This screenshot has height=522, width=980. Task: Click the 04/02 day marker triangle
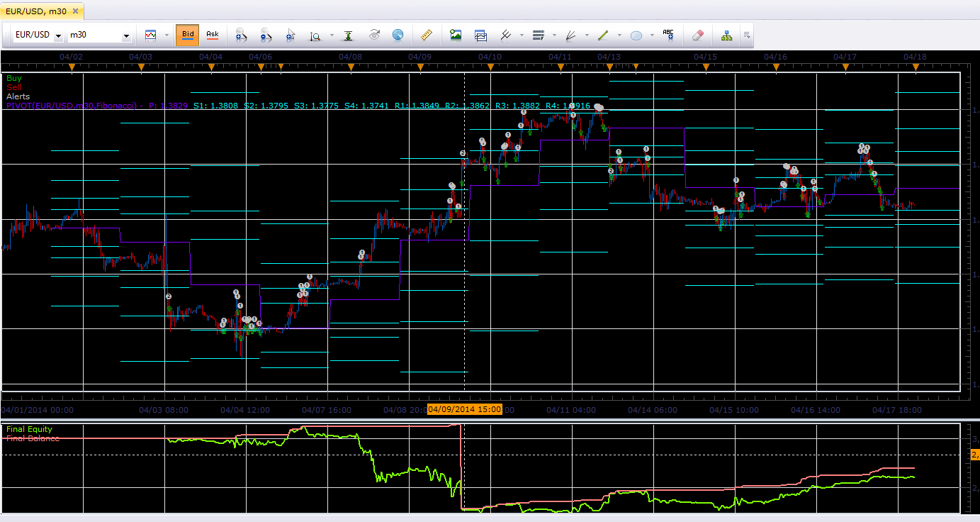point(72,68)
